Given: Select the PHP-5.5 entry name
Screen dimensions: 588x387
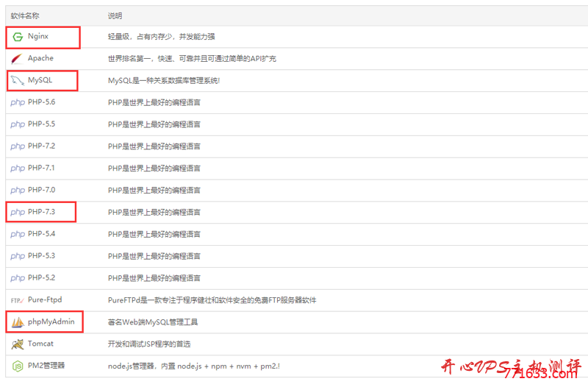Looking at the screenshot, I should [x=42, y=124].
